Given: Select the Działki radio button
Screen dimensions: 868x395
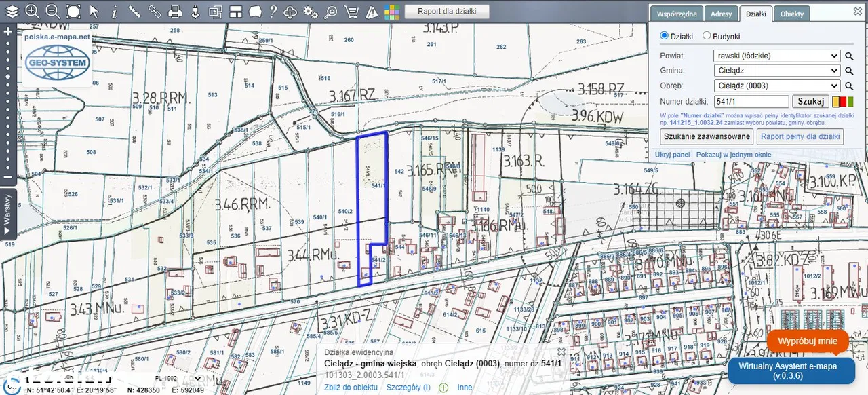Looking at the screenshot, I should pos(665,36).
